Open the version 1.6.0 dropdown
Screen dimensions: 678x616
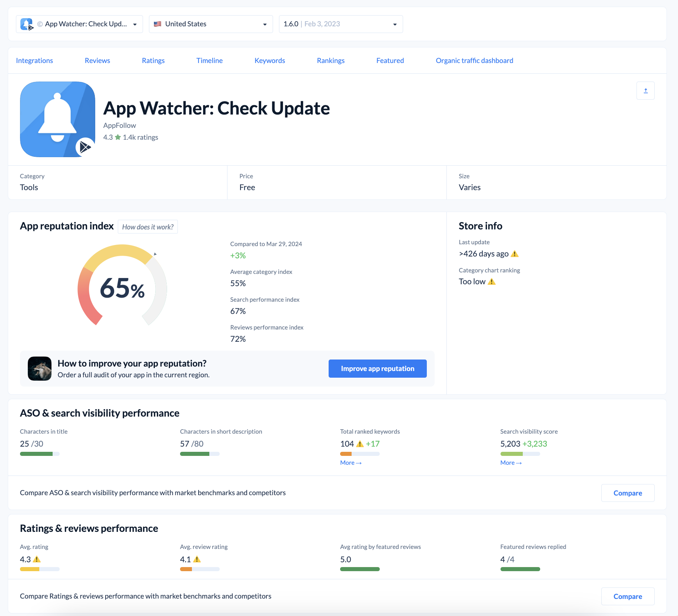click(x=340, y=24)
